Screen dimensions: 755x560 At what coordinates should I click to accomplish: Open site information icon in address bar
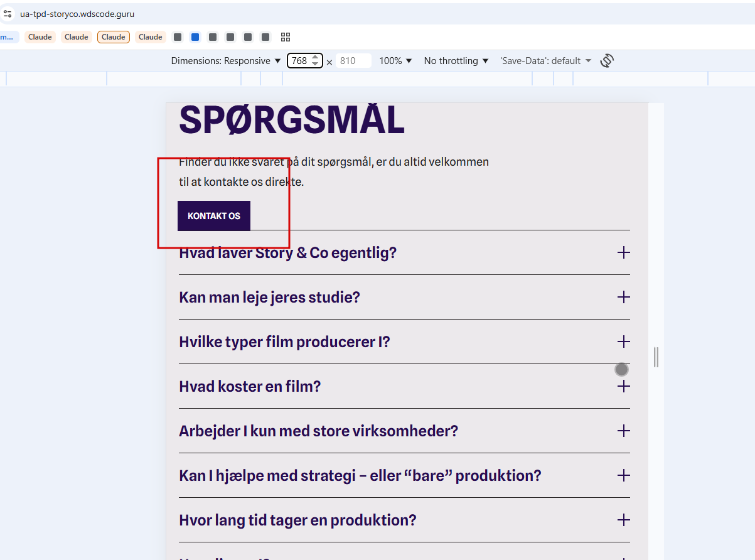pyautogui.click(x=7, y=13)
